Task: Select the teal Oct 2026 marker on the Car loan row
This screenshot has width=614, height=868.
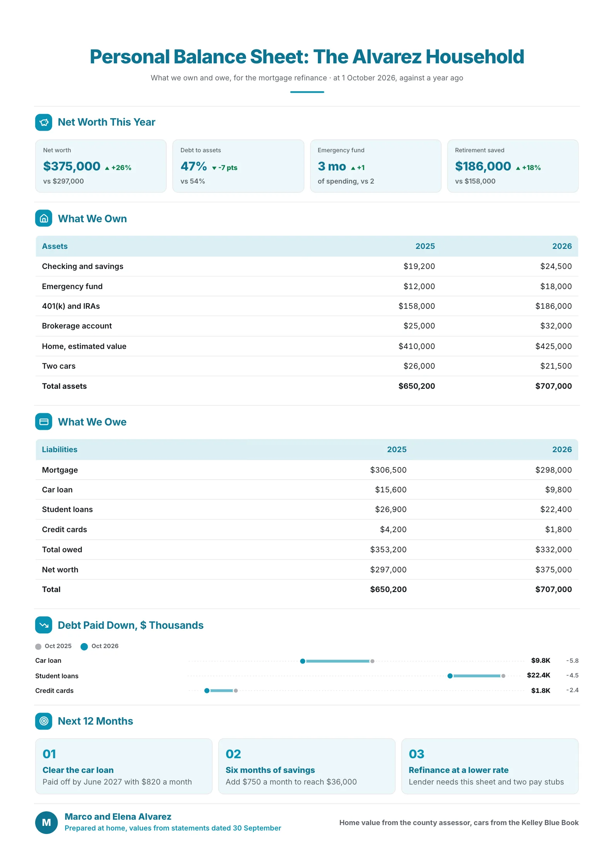Action: point(303,661)
